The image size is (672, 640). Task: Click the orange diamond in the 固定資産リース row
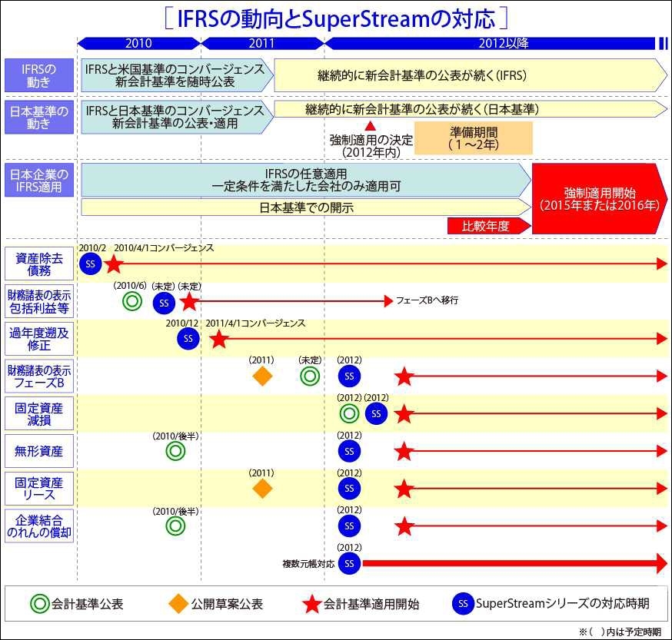coord(262,489)
